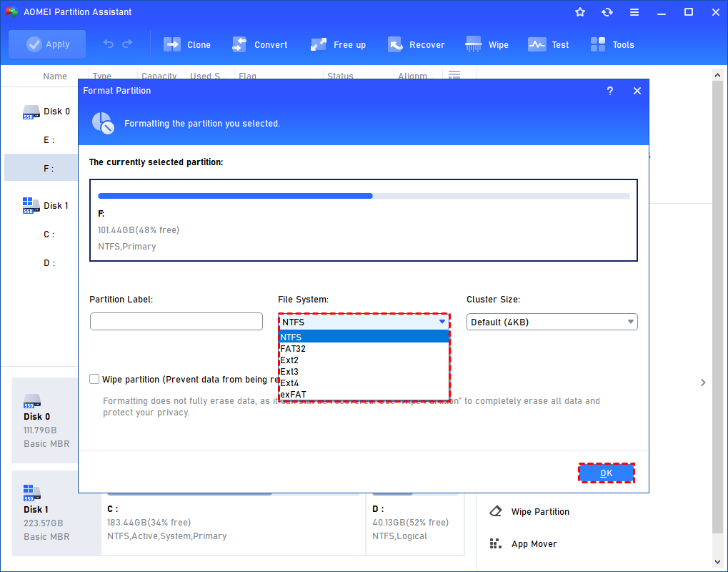
Task: Undo the last pending operation
Action: tap(108, 44)
